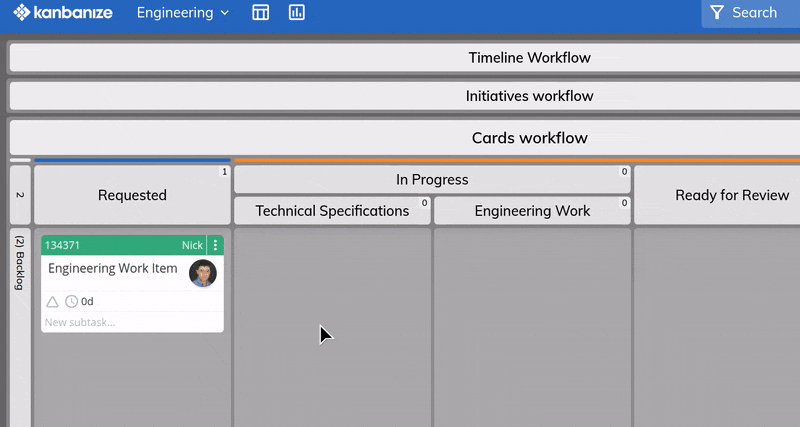Screen dimensions: 800x427
Task: Open the board view icon
Action: pyautogui.click(x=260, y=12)
